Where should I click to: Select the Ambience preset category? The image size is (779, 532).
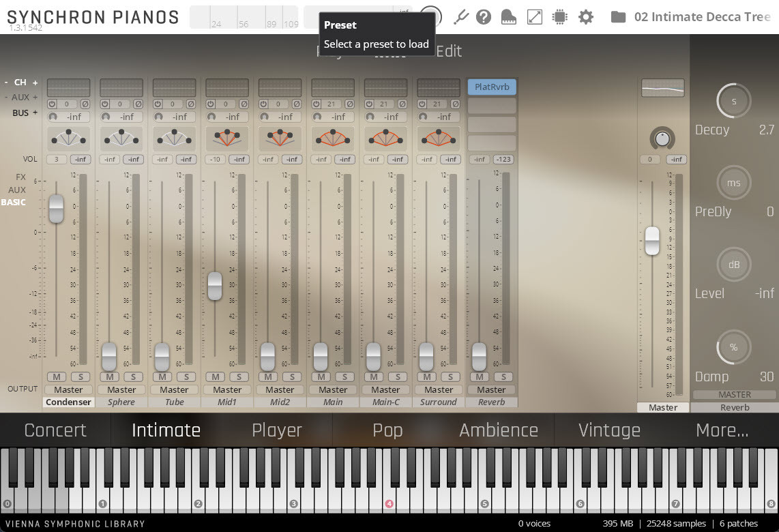tap(499, 430)
